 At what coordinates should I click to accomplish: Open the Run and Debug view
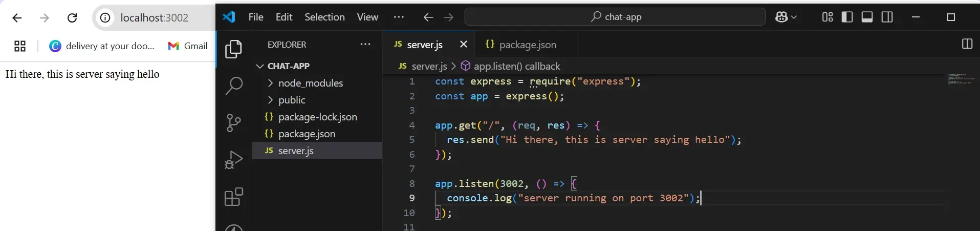tap(233, 160)
